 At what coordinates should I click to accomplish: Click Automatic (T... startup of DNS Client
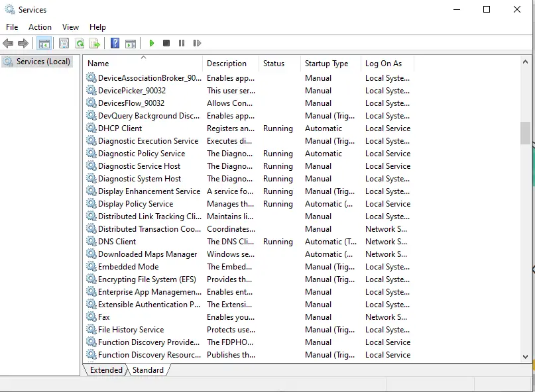331,242
